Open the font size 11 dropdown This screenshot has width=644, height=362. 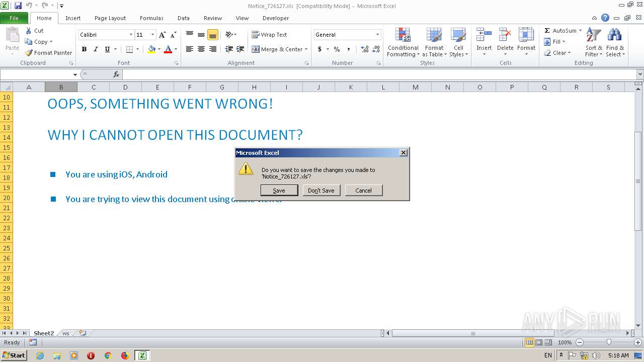click(152, 35)
